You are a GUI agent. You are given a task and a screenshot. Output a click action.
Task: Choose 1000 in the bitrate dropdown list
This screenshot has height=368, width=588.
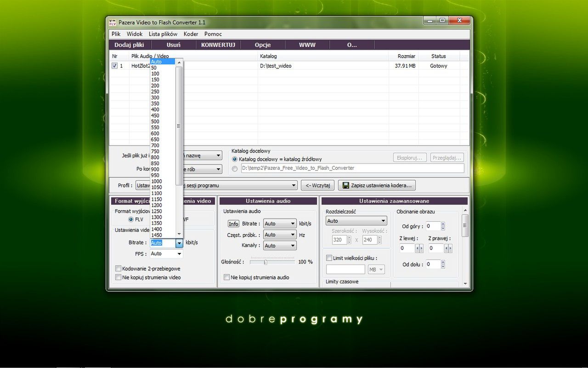[163, 181]
